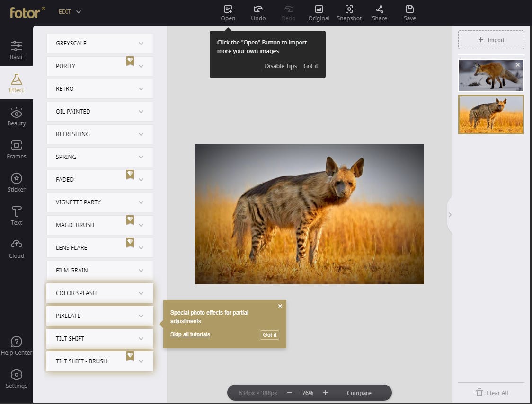This screenshot has height=404, width=532.
Task: Expand the Color Splash effect
Action: [99, 293]
